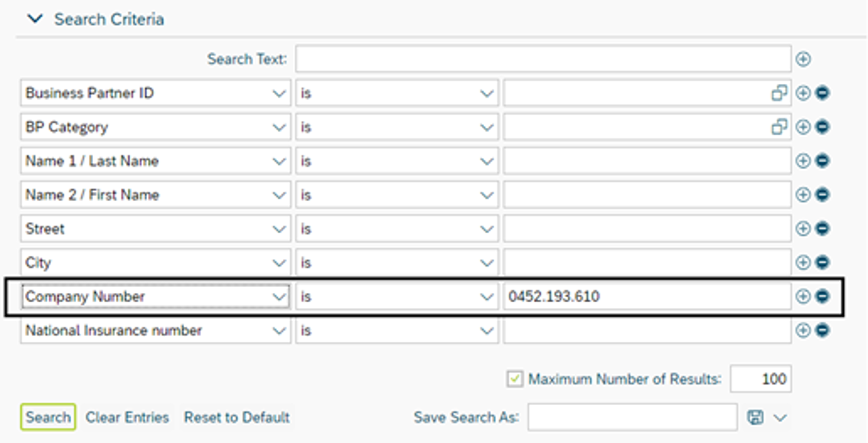Screen dimensions: 868x443
Task: Change operator 'is' for Name 2 / First Name
Action: click(x=397, y=194)
